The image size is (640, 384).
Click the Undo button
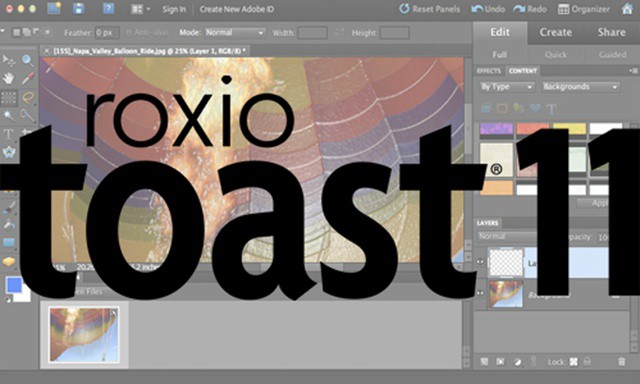point(488,9)
